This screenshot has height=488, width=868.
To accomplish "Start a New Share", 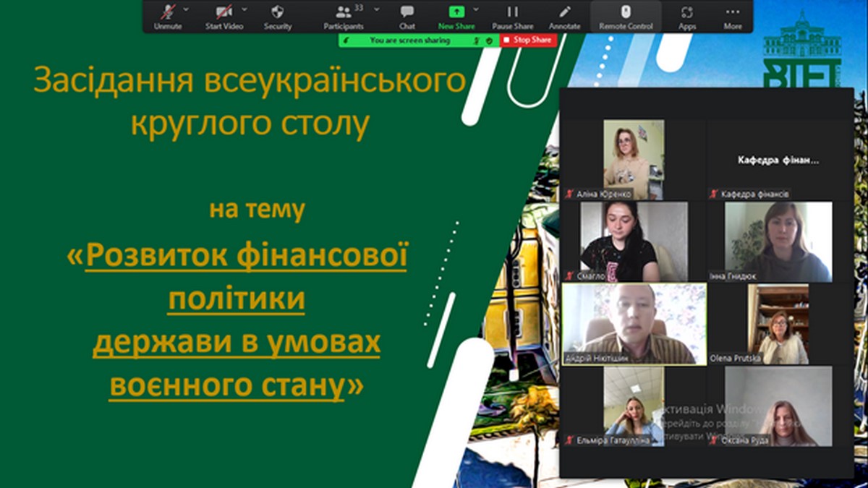I will (x=456, y=16).
